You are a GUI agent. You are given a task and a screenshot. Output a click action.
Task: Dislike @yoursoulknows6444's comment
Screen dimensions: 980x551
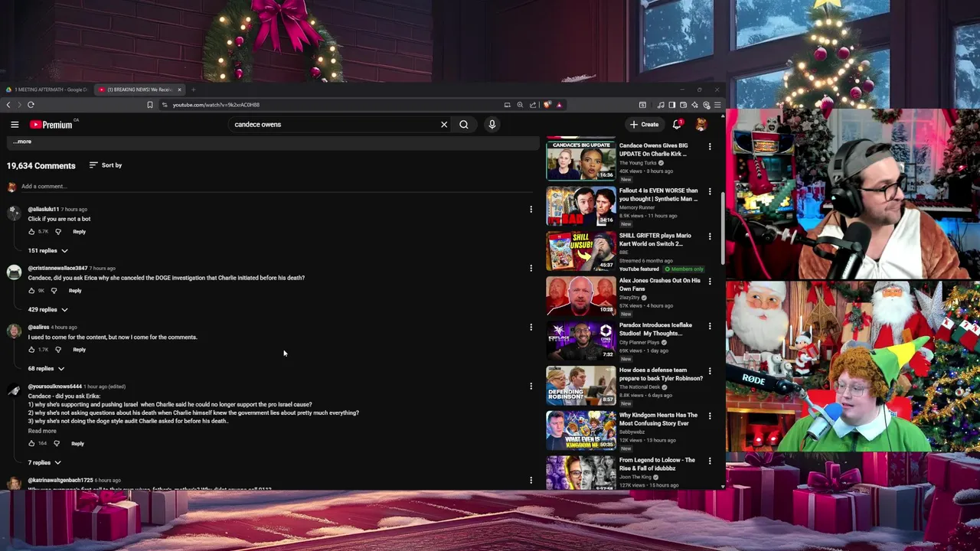click(57, 444)
